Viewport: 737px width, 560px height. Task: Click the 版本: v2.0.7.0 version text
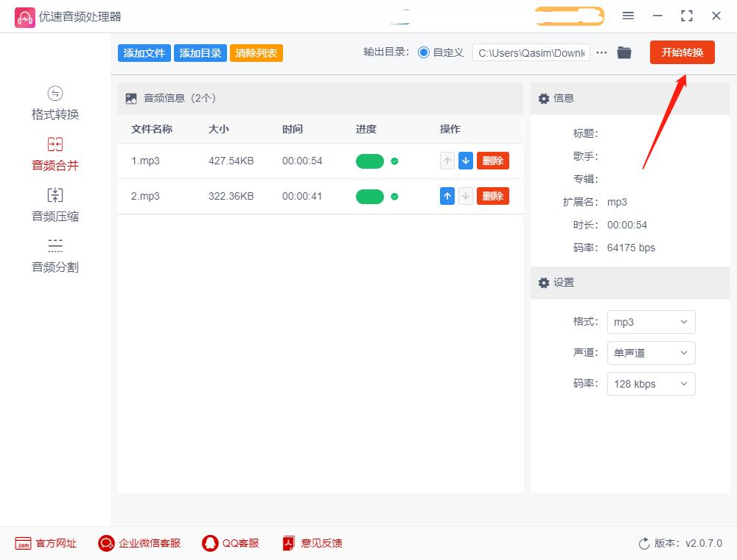tap(688, 544)
